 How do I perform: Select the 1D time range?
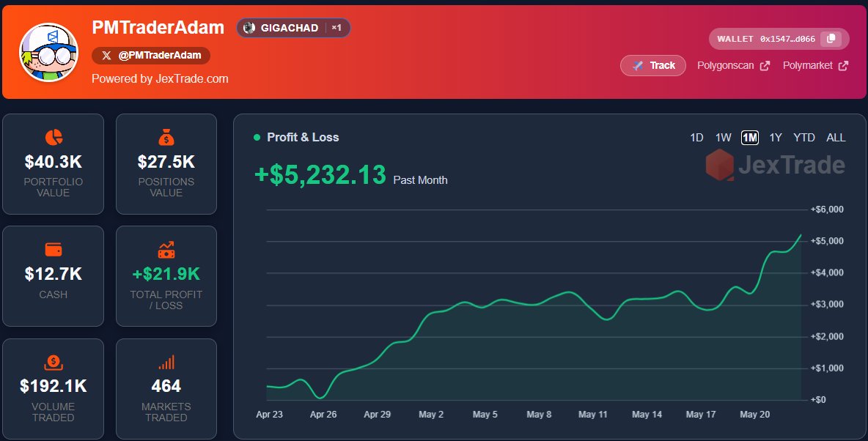[696, 137]
